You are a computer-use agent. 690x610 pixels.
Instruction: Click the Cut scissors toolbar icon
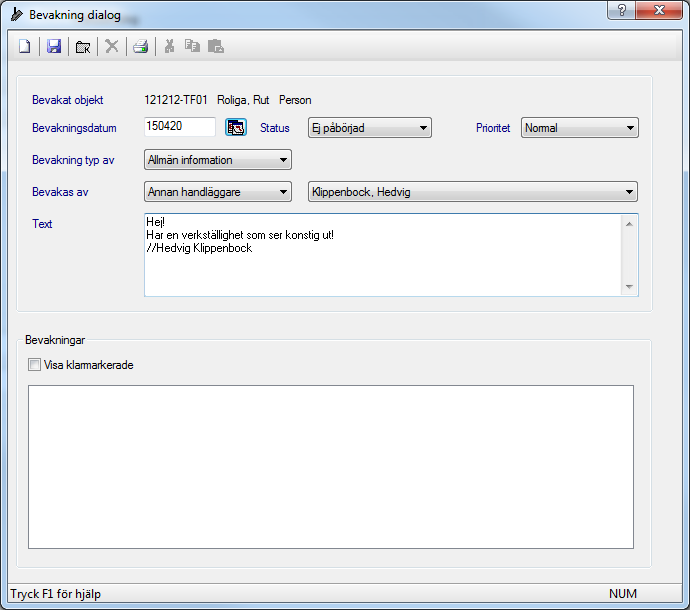[x=169, y=46]
